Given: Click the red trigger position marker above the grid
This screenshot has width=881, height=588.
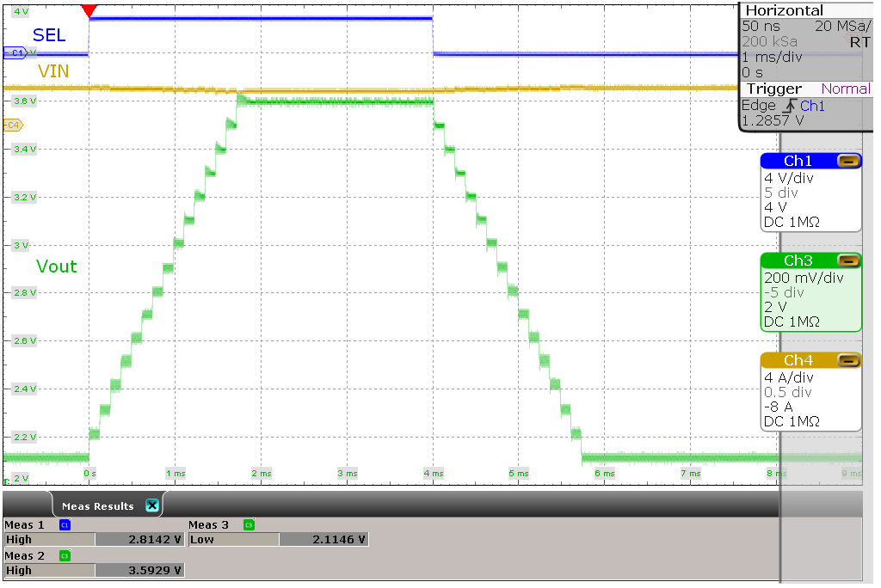Looking at the screenshot, I should [x=90, y=10].
